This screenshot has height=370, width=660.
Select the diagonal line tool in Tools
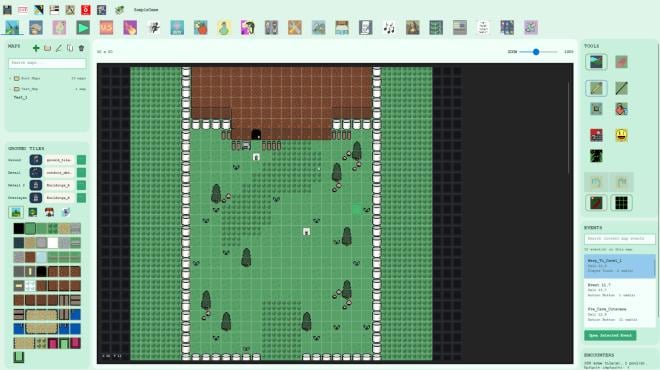tap(621, 88)
